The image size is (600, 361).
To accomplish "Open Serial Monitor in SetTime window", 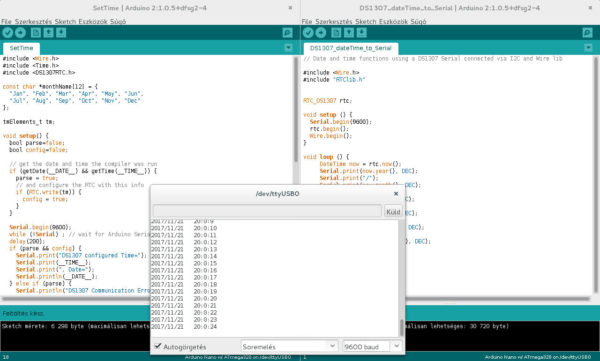I will pos(287,33).
